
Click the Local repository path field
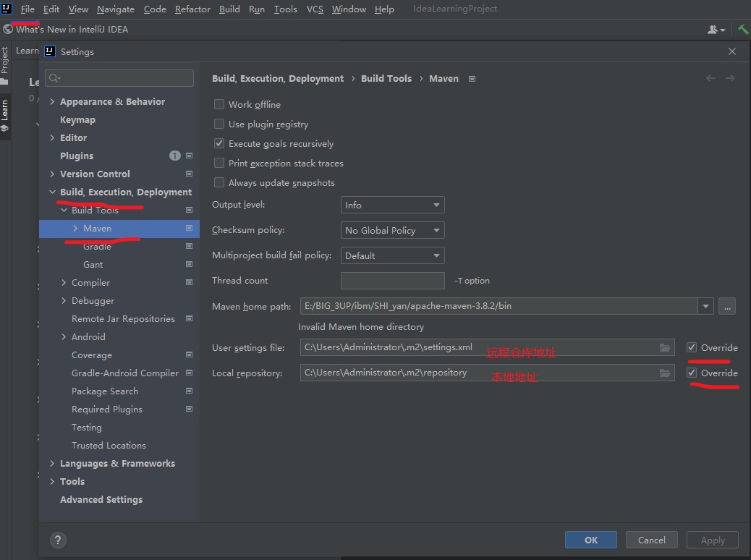coord(487,373)
